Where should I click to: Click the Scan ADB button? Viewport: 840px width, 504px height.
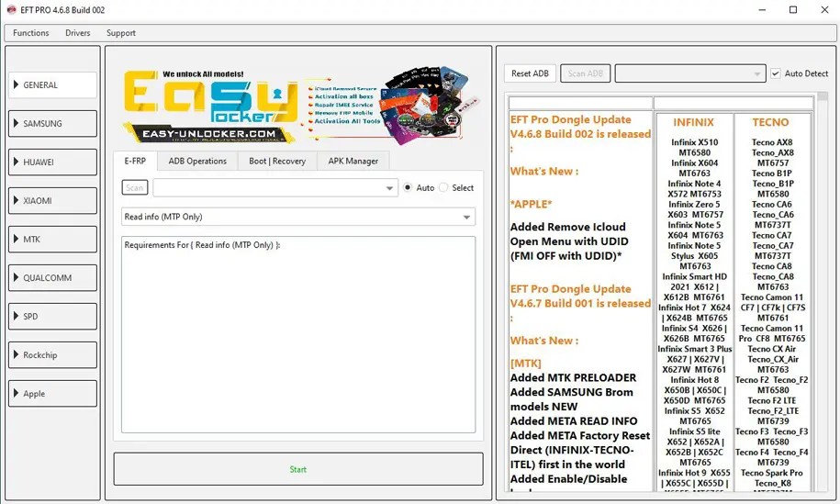coord(585,73)
